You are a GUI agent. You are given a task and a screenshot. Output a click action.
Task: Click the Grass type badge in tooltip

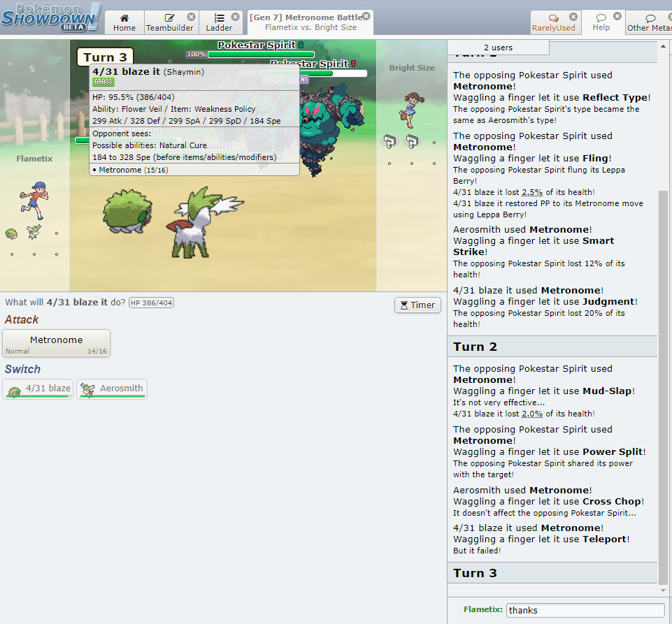coord(103,82)
